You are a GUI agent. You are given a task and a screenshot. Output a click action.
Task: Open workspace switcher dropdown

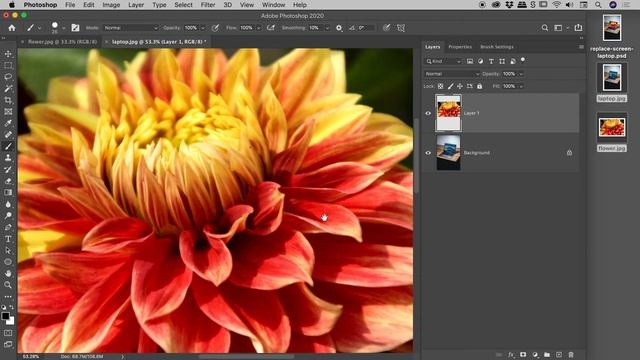tap(560, 28)
